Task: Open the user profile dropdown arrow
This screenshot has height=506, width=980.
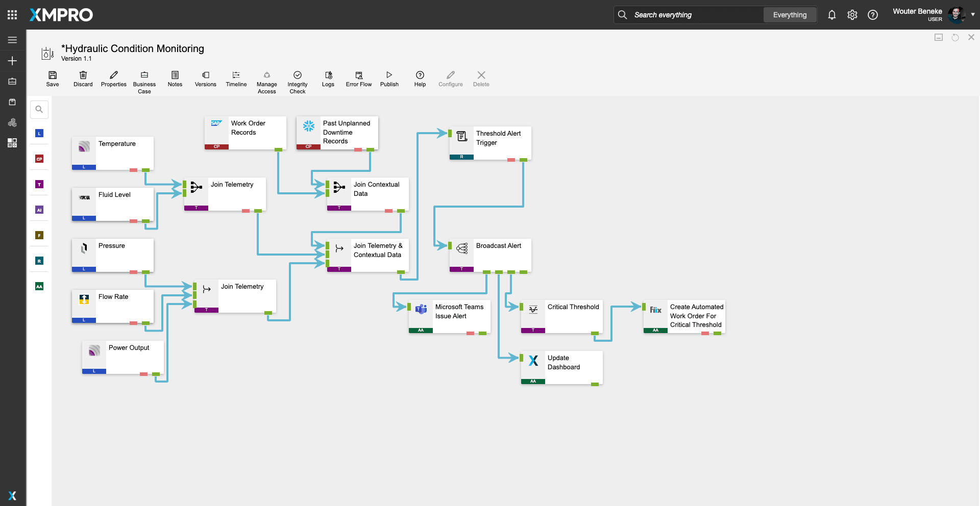Action: 973,15
